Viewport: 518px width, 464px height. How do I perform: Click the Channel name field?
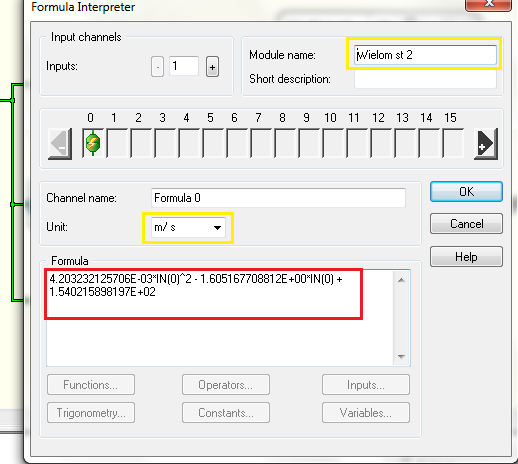click(278, 198)
